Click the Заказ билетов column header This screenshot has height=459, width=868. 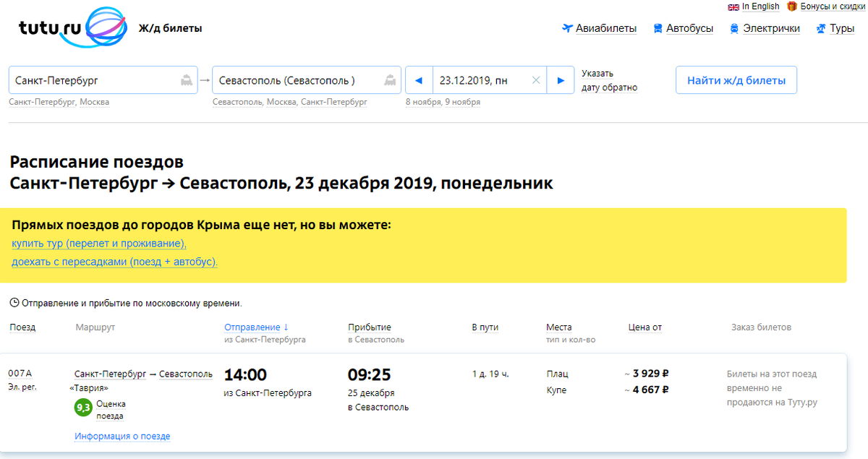click(761, 327)
